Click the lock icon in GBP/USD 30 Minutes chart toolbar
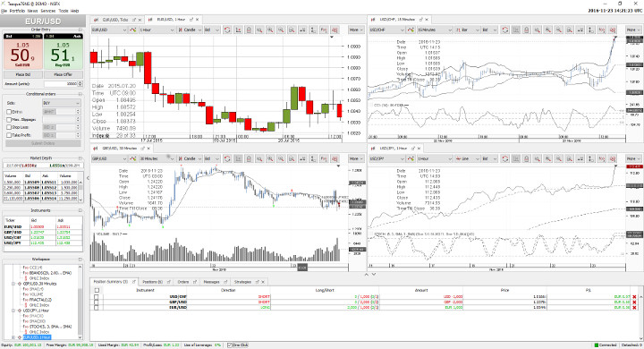This screenshot has width=644, height=349. tap(249, 158)
